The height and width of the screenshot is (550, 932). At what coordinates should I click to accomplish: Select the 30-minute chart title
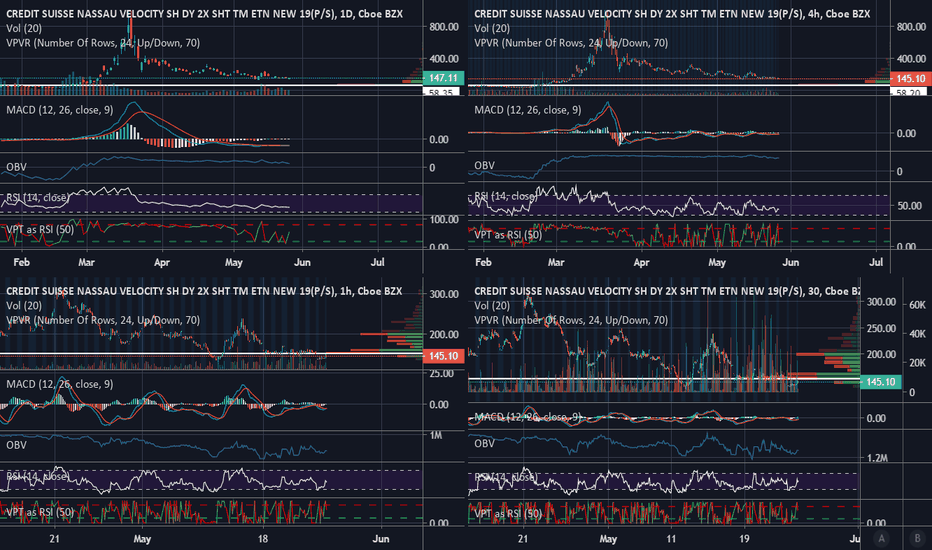667,291
